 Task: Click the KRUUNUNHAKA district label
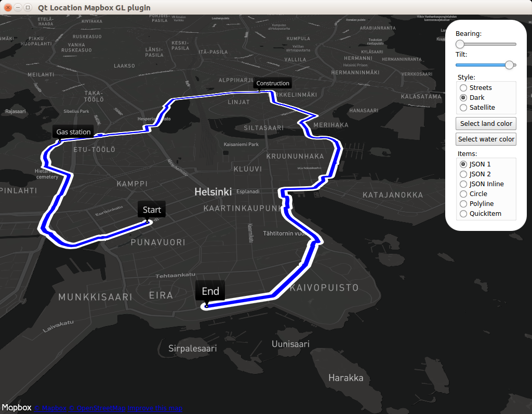(x=295, y=156)
